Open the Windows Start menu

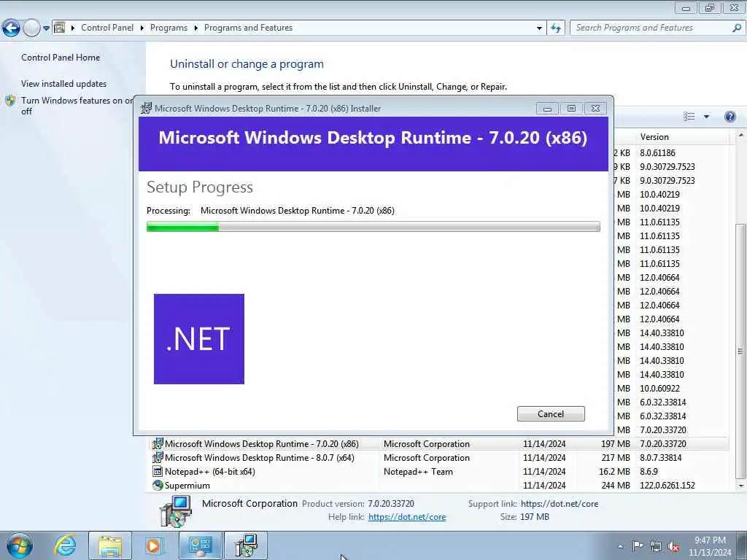[20, 545]
